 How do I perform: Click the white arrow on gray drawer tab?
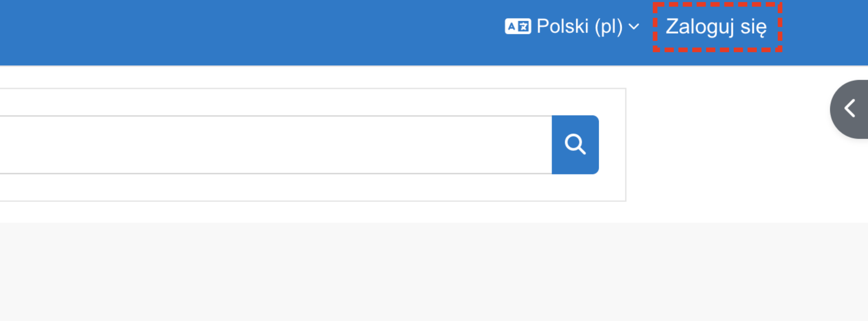coord(850,109)
